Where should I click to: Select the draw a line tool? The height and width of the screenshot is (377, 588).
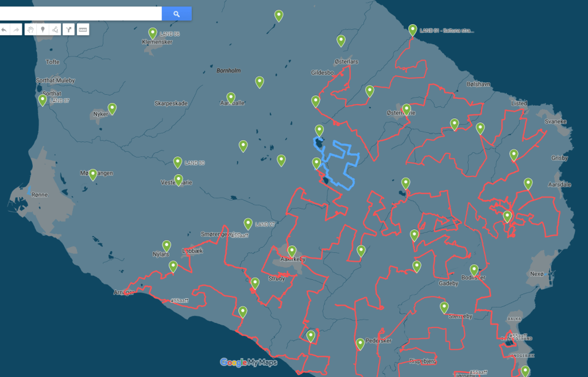pos(55,29)
